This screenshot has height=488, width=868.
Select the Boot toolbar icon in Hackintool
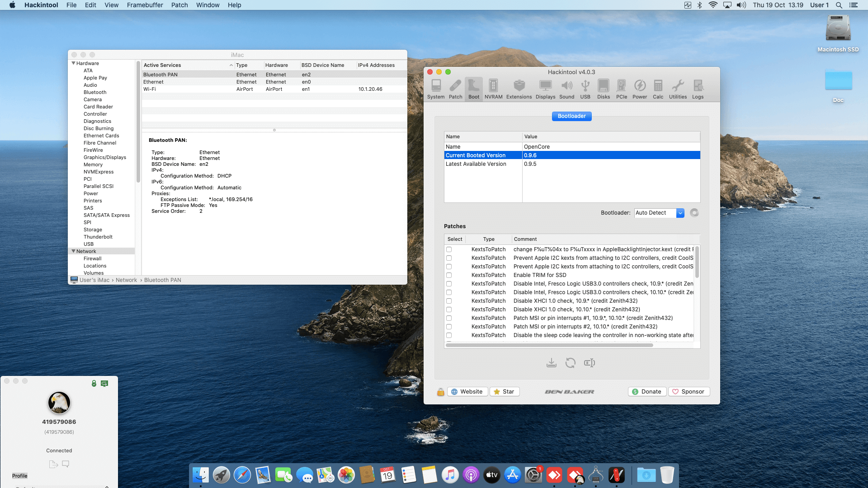[474, 89]
